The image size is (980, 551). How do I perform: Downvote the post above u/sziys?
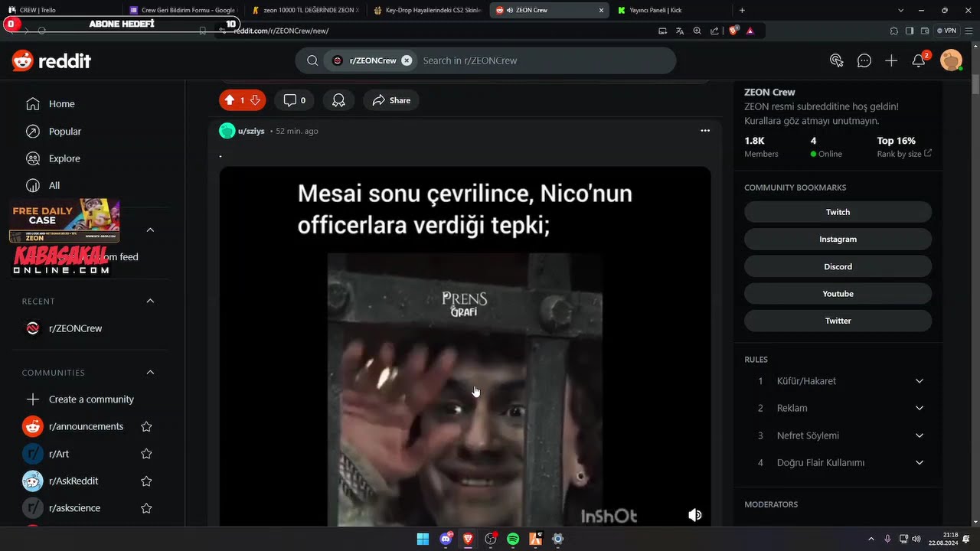(256, 100)
